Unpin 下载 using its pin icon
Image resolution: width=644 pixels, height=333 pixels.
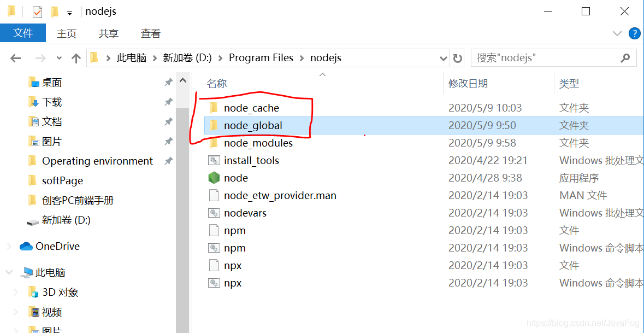tap(168, 102)
